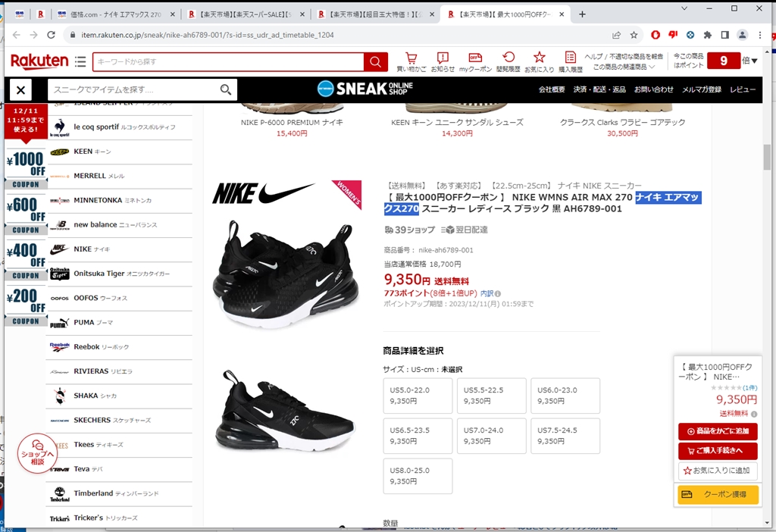
Task: Select size US5.5-22.5
Action: 491,396
